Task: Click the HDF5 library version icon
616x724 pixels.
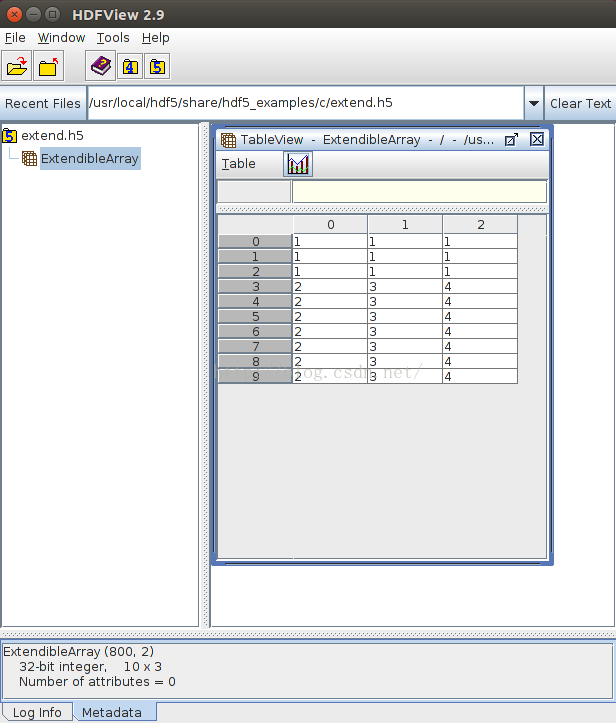Action: pyautogui.click(x=157, y=67)
